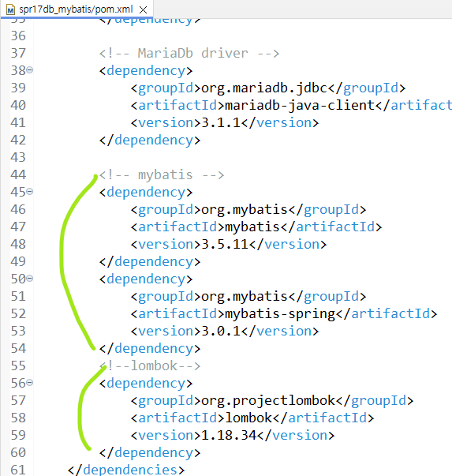Click the closing dependency tag on line 49
This screenshot has height=476, width=452.
[150, 261]
